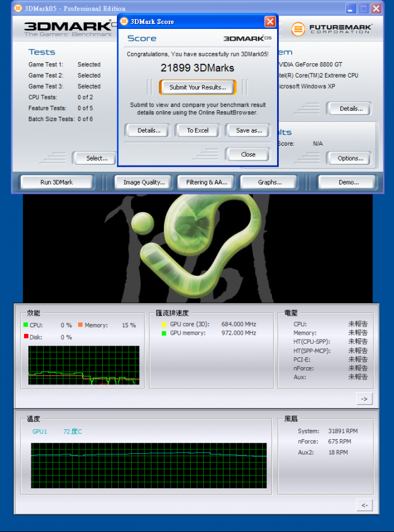Click the red X of the 3DMark Score dialog
394x532 pixels.
(270, 22)
